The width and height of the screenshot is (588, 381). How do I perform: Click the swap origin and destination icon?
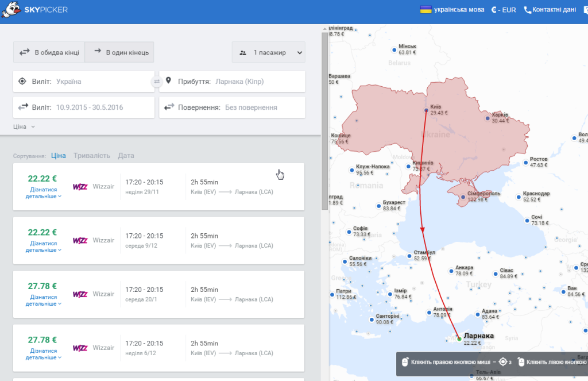tap(157, 82)
